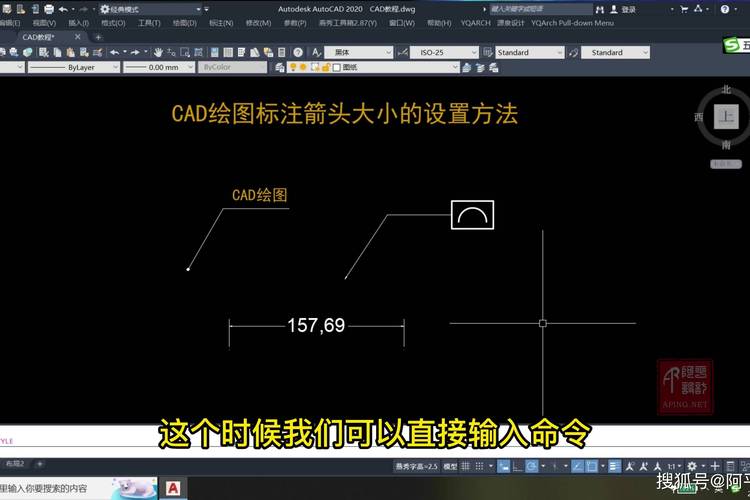Click the Undo button in standard toolbar
Viewport: 750px width, 500px height.
point(114,52)
